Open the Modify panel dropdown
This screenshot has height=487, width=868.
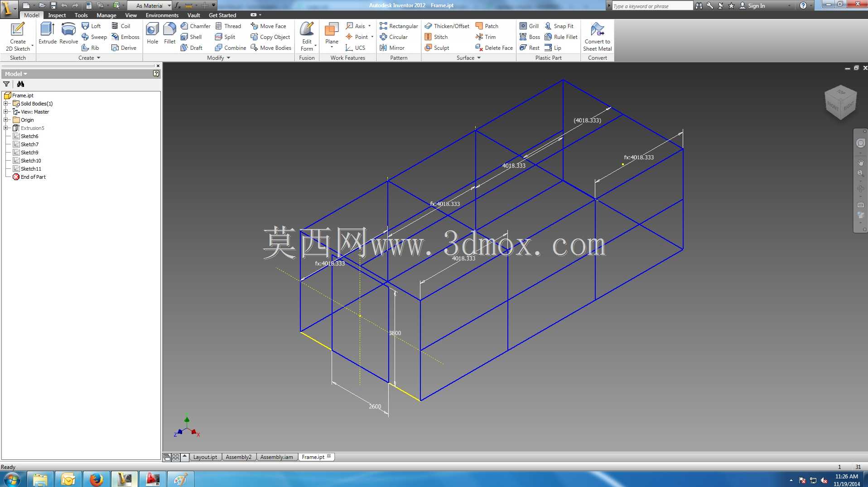point(219,58)
